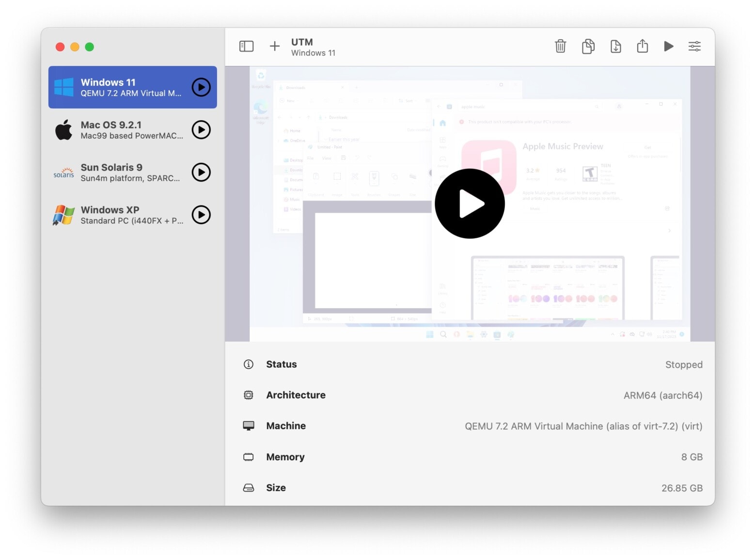This screenshot has width=756, height=560.
Task: Click the large play button on preview
Action: coord(469,204)
